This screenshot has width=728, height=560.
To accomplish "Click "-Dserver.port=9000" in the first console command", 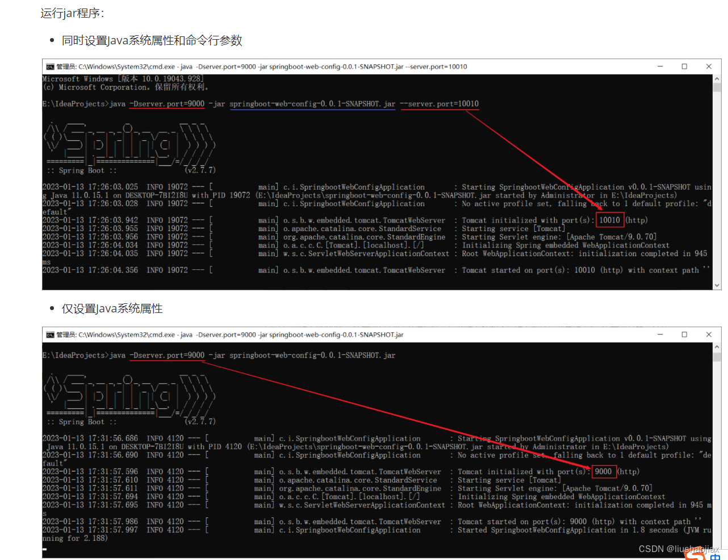I will point(167,104).
